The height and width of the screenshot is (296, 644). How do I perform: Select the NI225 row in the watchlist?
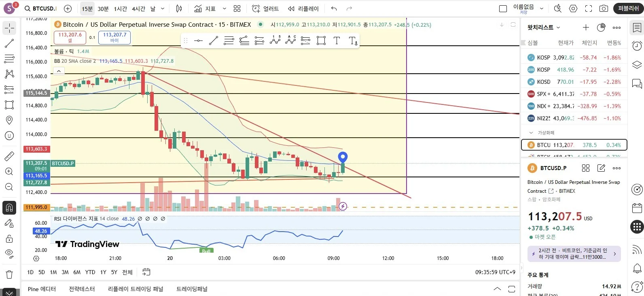574,118
